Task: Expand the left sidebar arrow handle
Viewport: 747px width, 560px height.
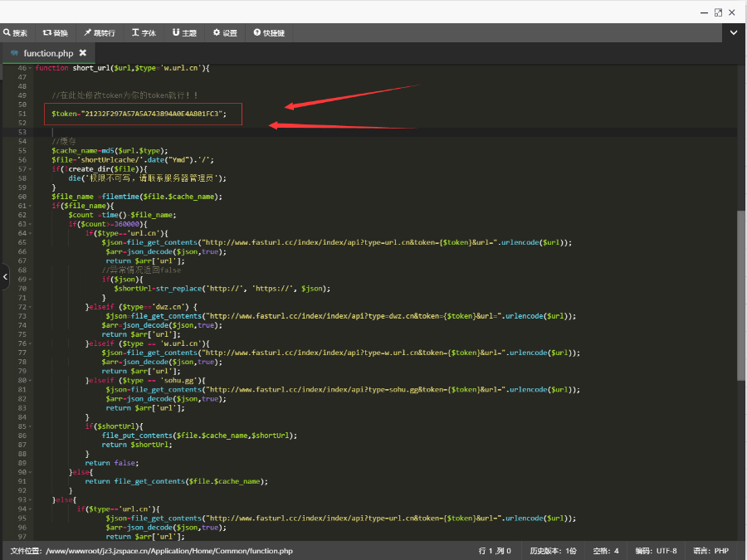Action: [5, 276]
